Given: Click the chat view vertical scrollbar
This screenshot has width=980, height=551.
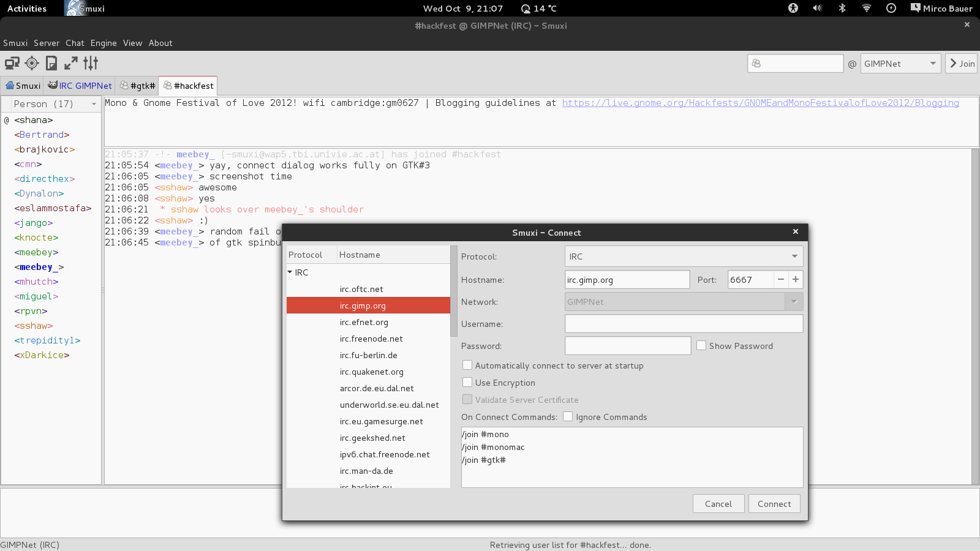Looking at the screenshot, I should pos(975,316).
